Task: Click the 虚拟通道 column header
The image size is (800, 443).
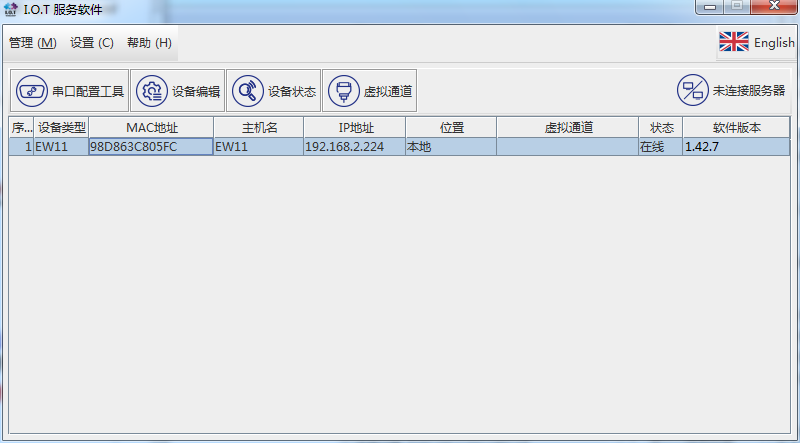Action: [567, 128]
